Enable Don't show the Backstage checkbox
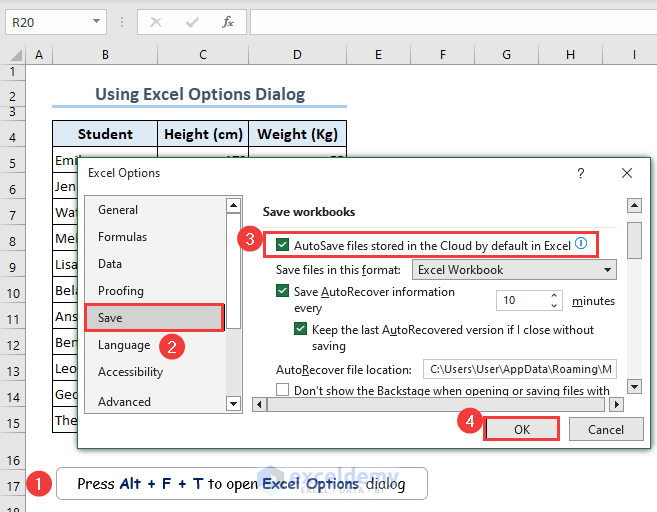This screenshot has height=512, width=657. (x=283, y=390)
